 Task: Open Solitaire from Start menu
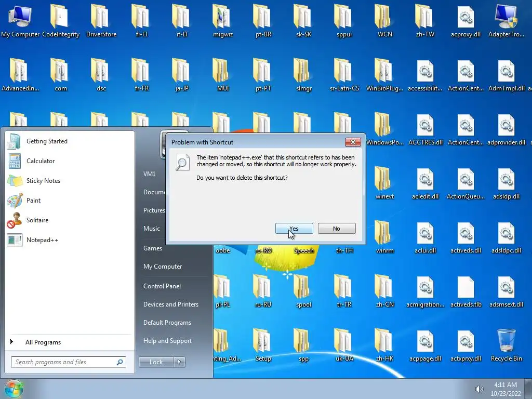click(70, 220)
